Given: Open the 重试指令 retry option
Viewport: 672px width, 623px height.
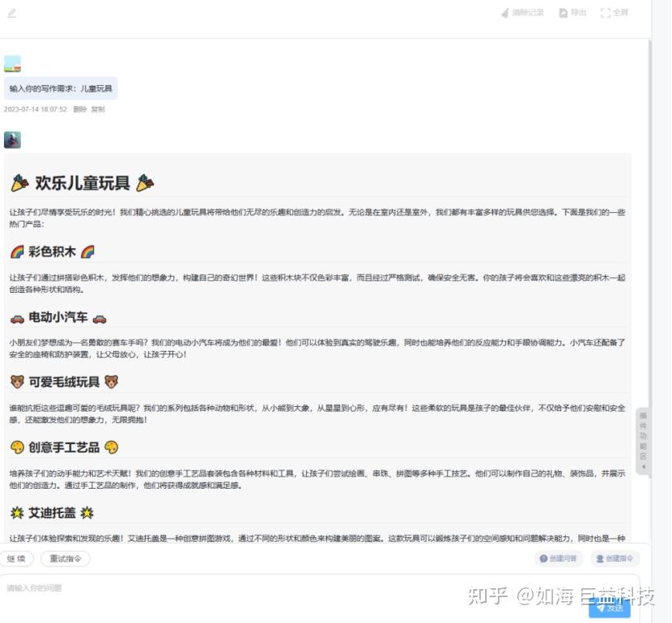Looking at the screenshot, I should [x=65, y=558].
